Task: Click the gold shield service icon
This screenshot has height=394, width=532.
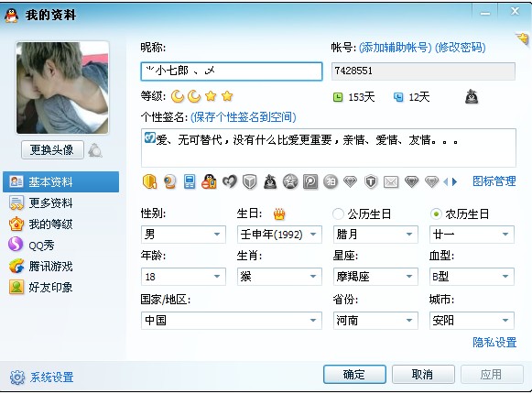Action: (x=149, y=181)
